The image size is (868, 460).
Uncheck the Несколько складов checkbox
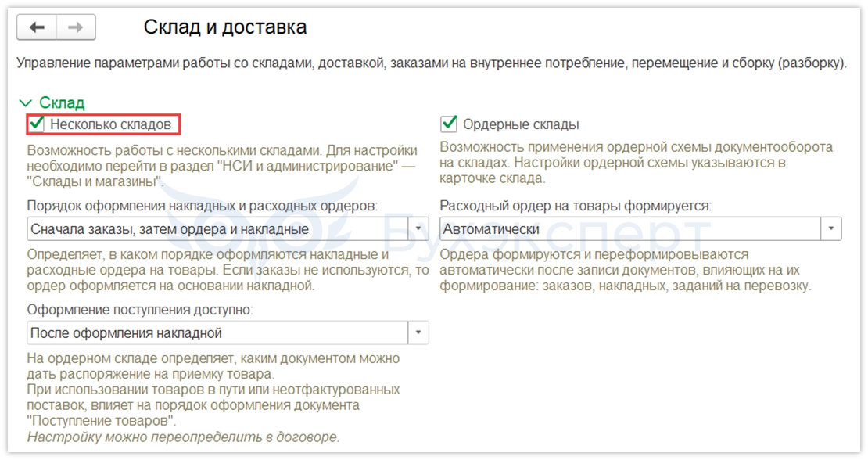[x=36, y=124]
